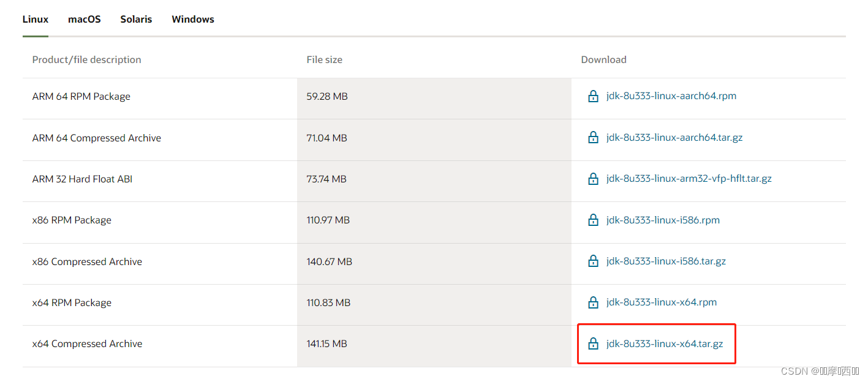Screen dimensions: 868x382
Task: Select the ARM 64 RPM Package description
Action: [81, 97]
